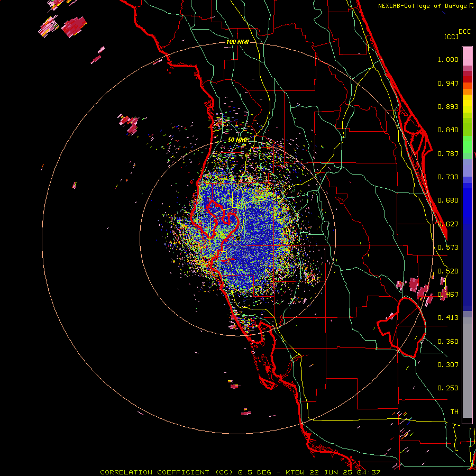
Task: Select the 0.840 legend value
Action: [x=448, y=130]
